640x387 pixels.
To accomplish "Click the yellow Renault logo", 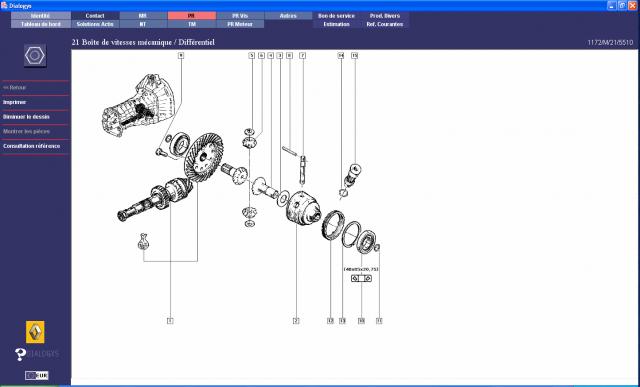I will [x=35, y=332].
